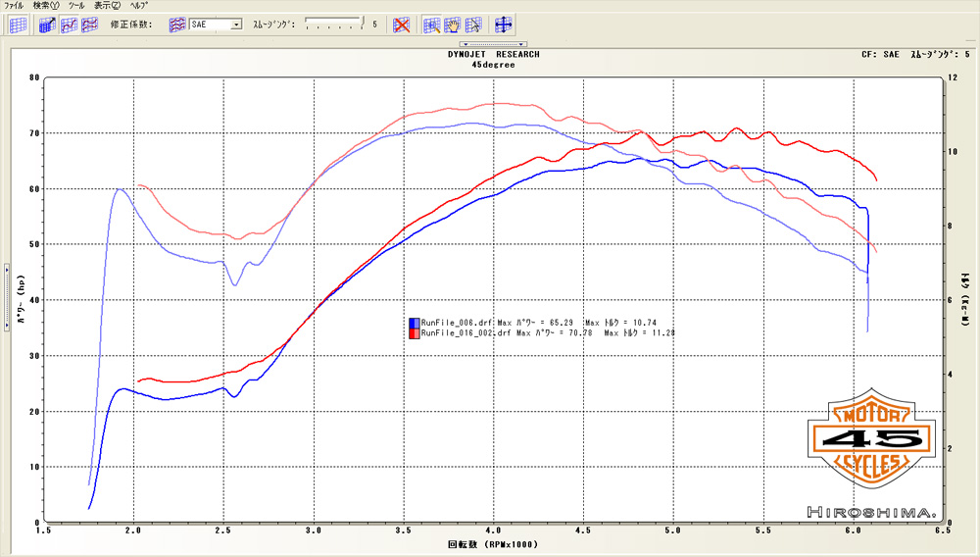The image size is (980, 557).
Task: Click the graph grid icon at toolbar start
Action: click(18, 25)
